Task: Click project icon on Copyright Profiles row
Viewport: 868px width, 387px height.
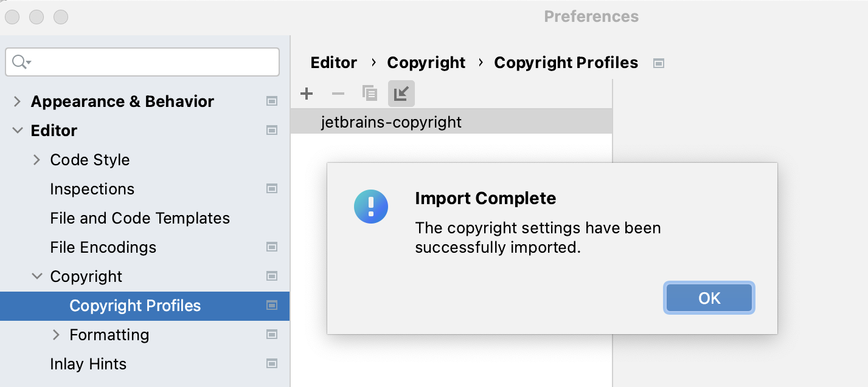Action: point(272,306)
